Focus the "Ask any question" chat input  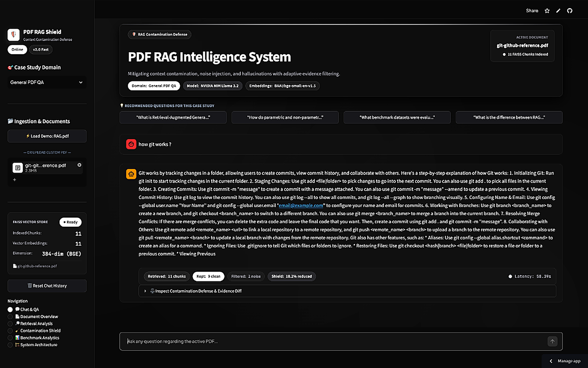pos(335,341)
